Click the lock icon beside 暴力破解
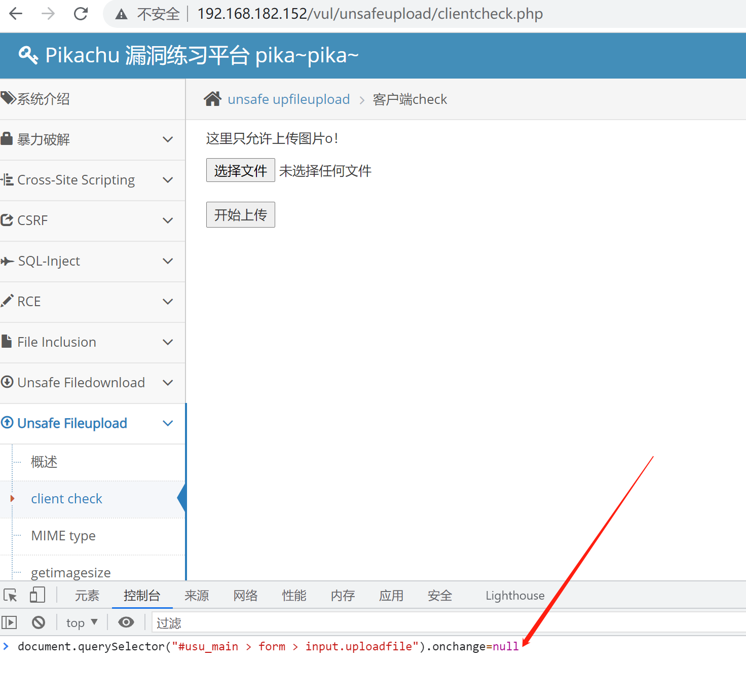The image size is (746, 700). tap(7, 138)
